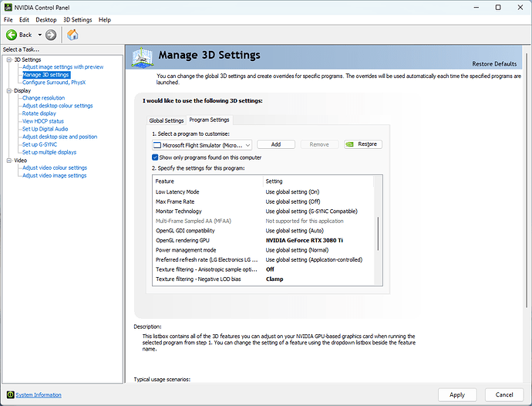
Task: Select the Power management mode setting row
Action: click(x=186, y=250)
